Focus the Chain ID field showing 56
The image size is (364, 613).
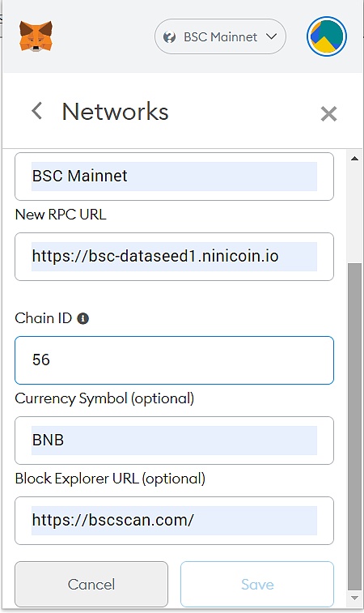click(174, 360)
